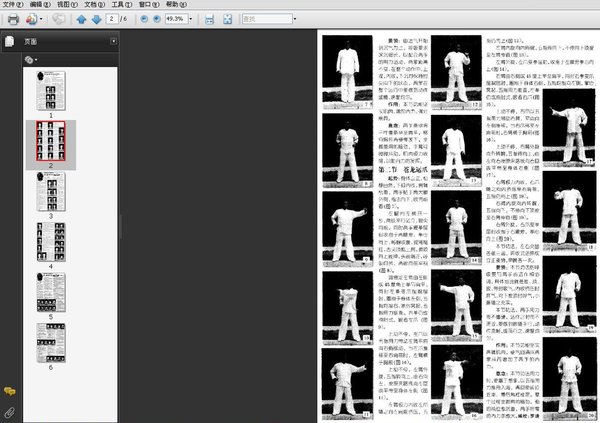The height and width of the screenshot is (423, 600).
Task: Go to previous page with up arrow
Action: click(81, 19)
